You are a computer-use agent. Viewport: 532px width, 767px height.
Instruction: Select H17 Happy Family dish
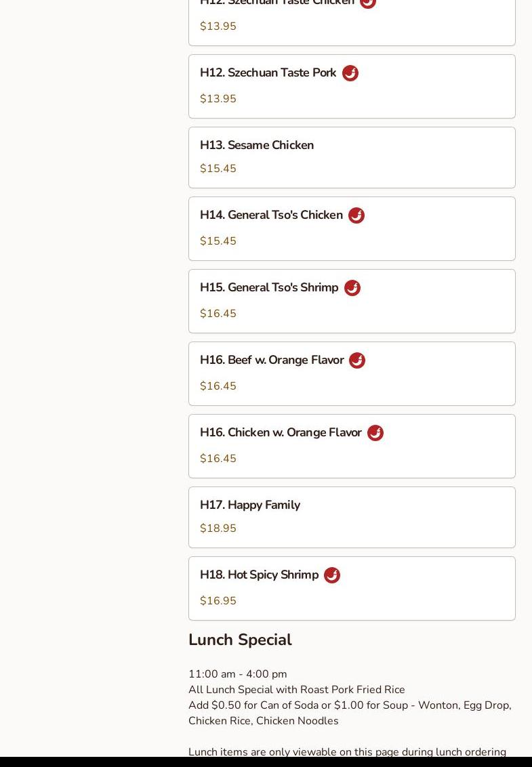click(x=249, y=505)
